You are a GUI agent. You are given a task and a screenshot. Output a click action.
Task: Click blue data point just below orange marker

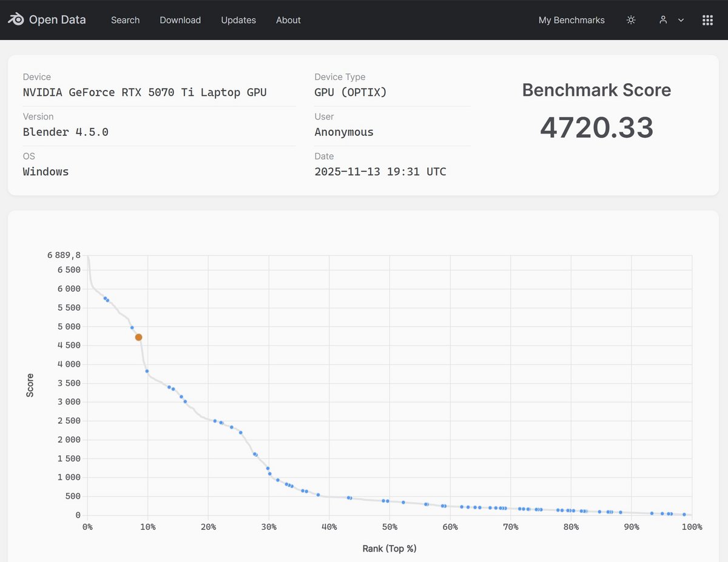[147, 371]
